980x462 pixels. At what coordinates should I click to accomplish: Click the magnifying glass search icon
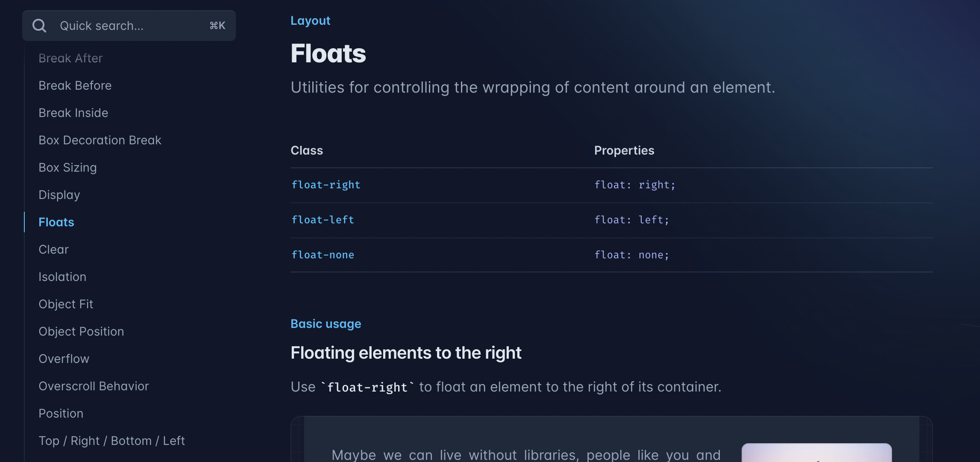(x=39, y=26)
